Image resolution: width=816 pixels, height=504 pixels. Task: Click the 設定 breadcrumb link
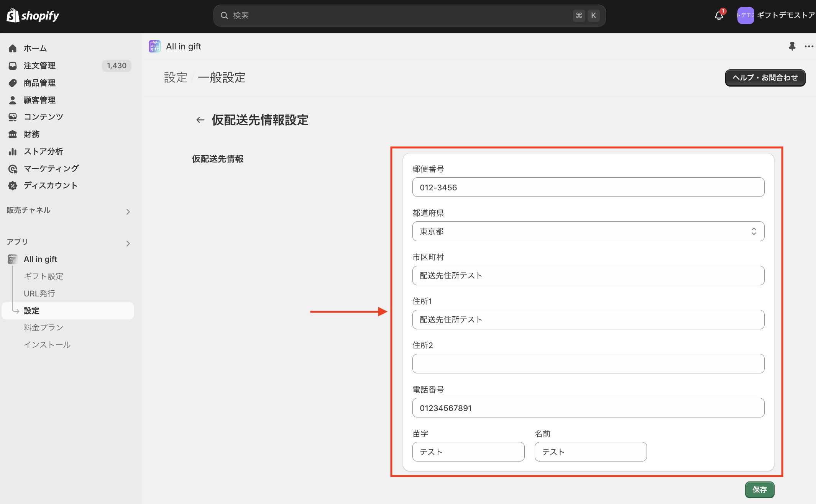176,78
